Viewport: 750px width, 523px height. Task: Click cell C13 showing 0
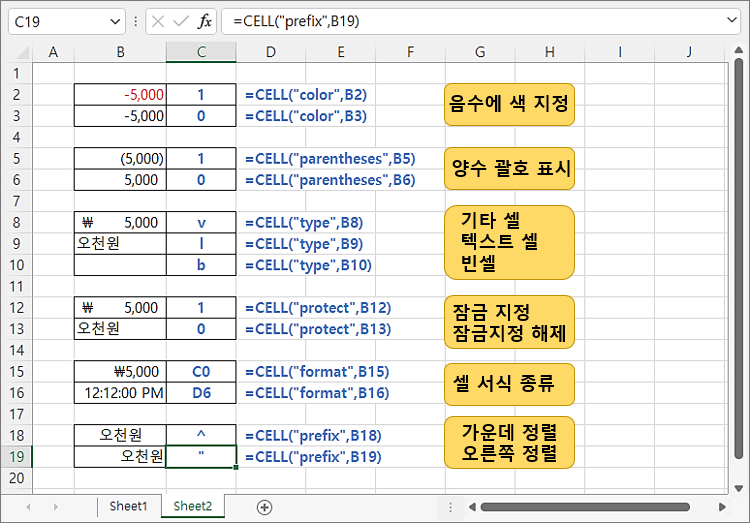point(201,329)
